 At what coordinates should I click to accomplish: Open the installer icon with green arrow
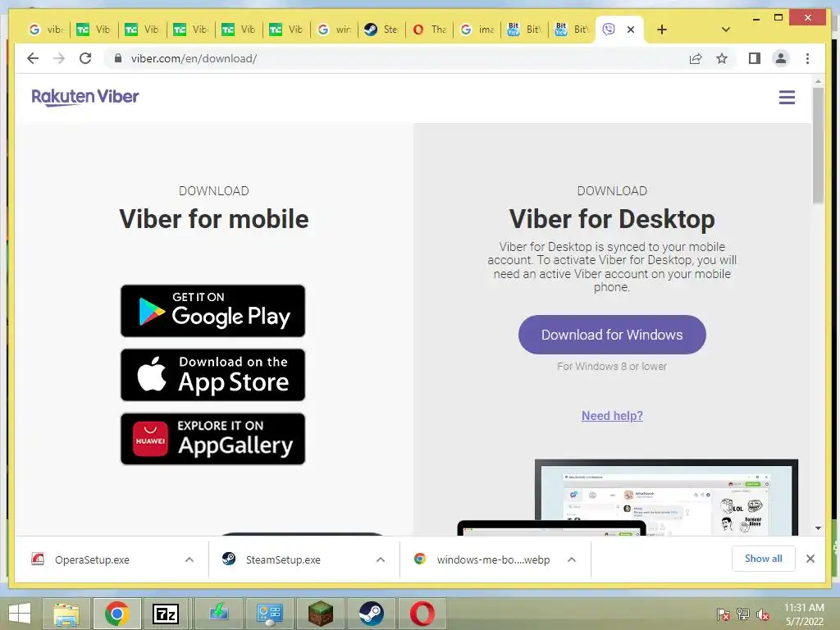(x=218, y=614)
